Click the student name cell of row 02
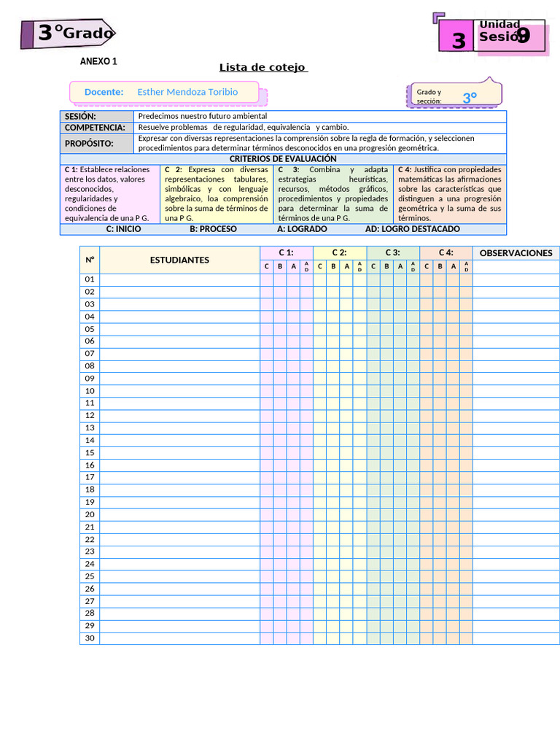 179,292
